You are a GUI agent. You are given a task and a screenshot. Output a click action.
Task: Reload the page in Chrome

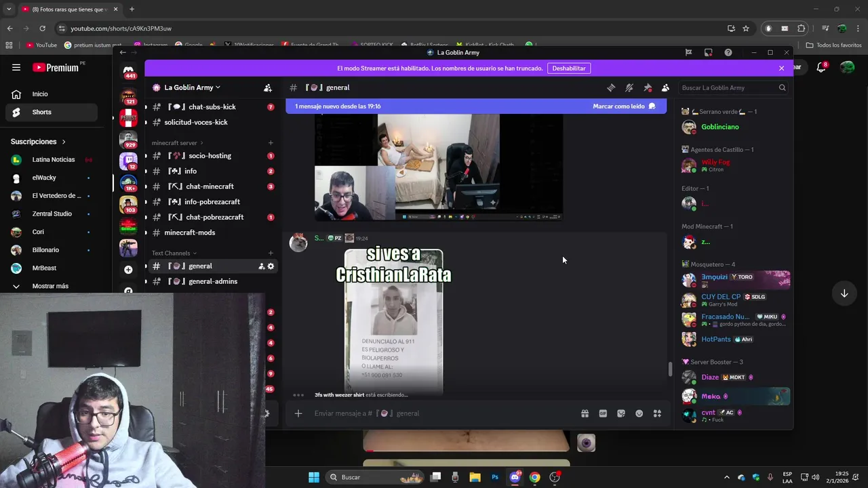coord(42,28)
